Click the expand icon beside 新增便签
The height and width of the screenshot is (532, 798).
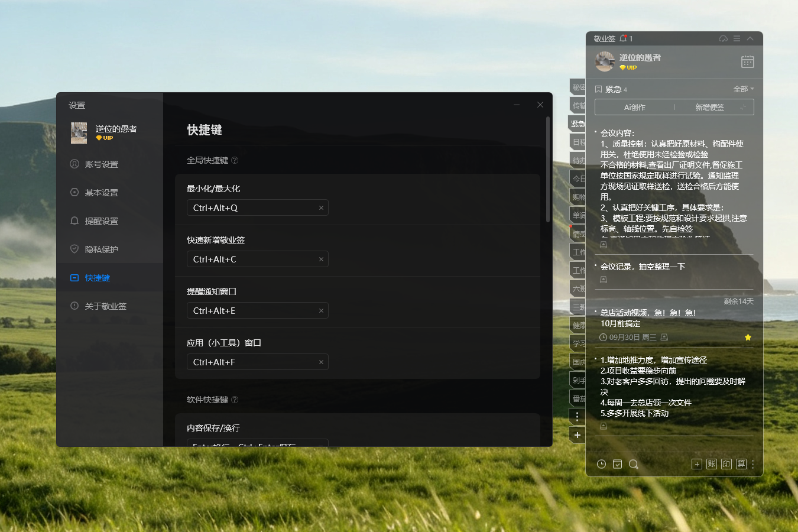tap(743, 108)
